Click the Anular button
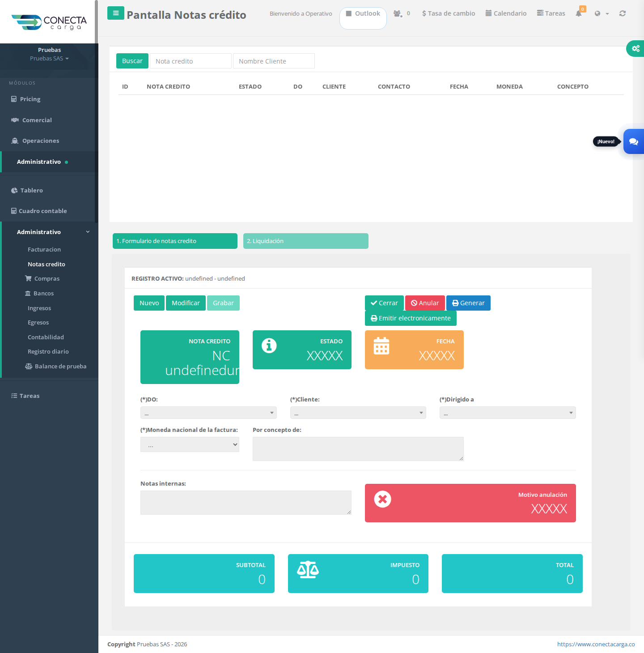Viewport: 644px width, 653px height. pos(425,303)
